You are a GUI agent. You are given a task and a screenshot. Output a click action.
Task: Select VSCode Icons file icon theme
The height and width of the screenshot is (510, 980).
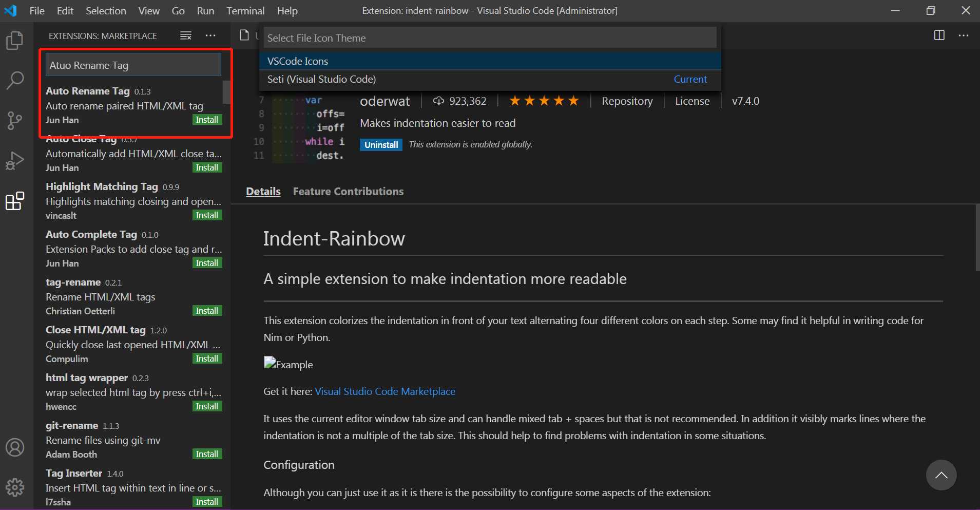click(490, 61)
